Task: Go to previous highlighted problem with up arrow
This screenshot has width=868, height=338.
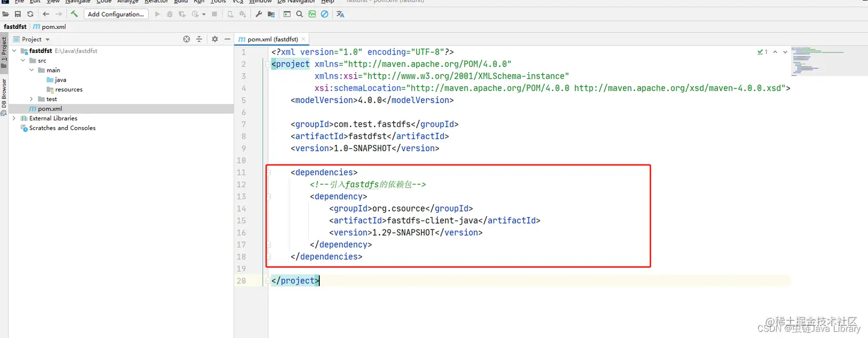Action: [x=775, y=52]
